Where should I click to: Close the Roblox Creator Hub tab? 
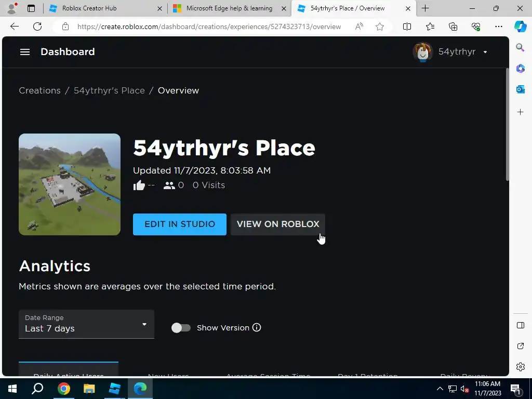pos(159,8)
